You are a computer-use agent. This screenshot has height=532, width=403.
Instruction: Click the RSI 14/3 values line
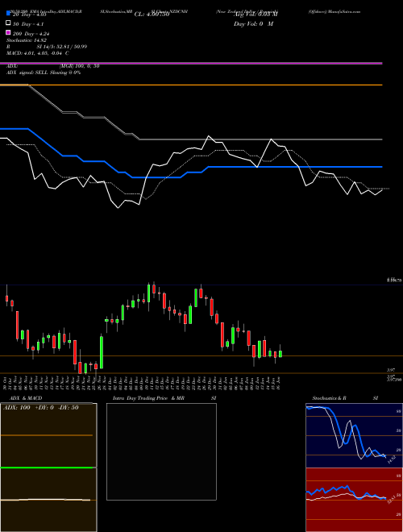tap(47, 47)
